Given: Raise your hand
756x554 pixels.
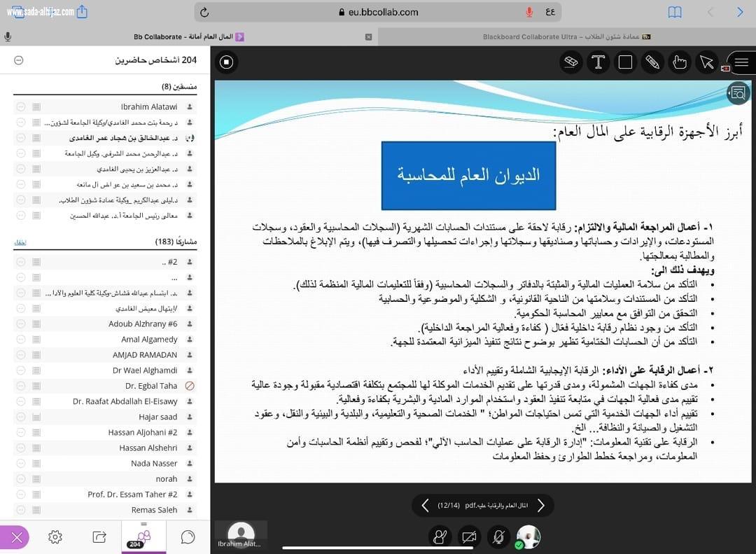Looking at the screenshot, I should tap(440, 536).
